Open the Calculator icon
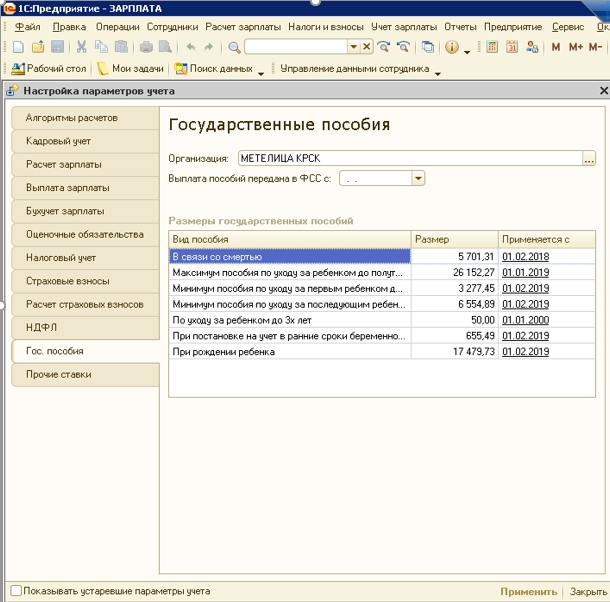The width and height of the screenshot is (610, 602). click(492, 47)
